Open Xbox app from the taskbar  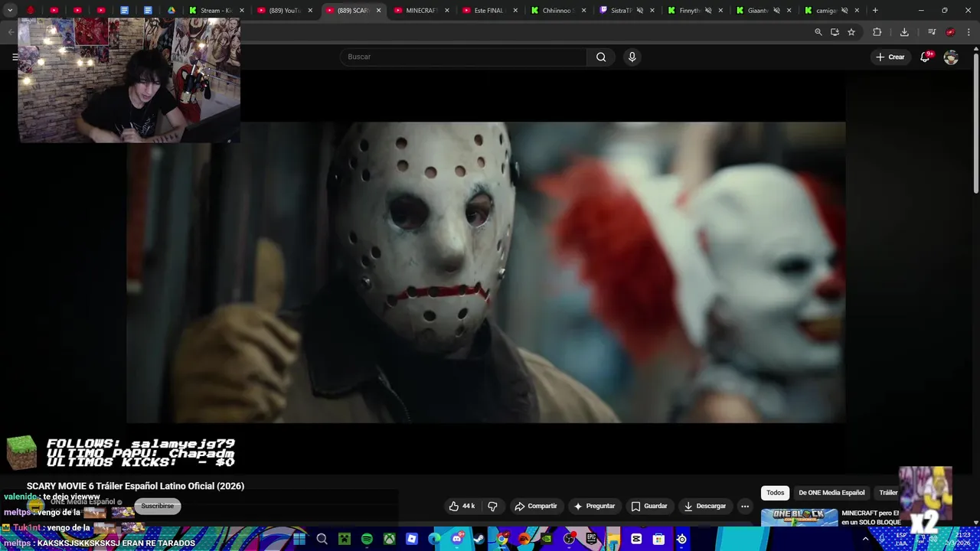pos(390,539)
